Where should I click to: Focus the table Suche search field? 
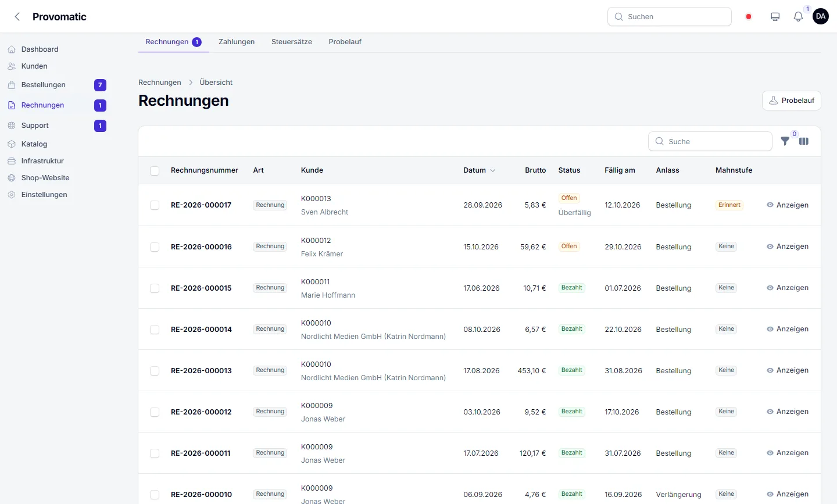coord(710,141)
